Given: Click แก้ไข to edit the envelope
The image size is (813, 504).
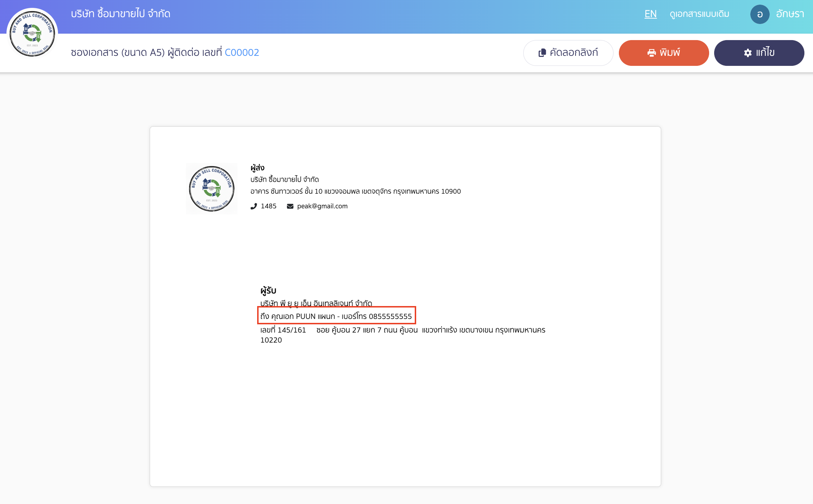Looking at the screenshot, I should pyautogui.click(x=759, y=53).
